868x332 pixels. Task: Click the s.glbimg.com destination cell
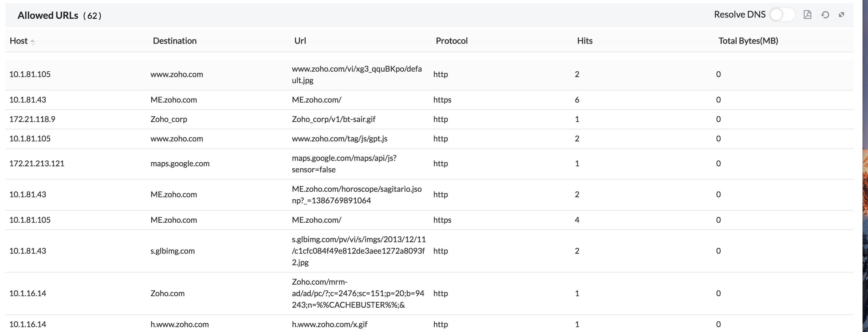tap(172, 251)
